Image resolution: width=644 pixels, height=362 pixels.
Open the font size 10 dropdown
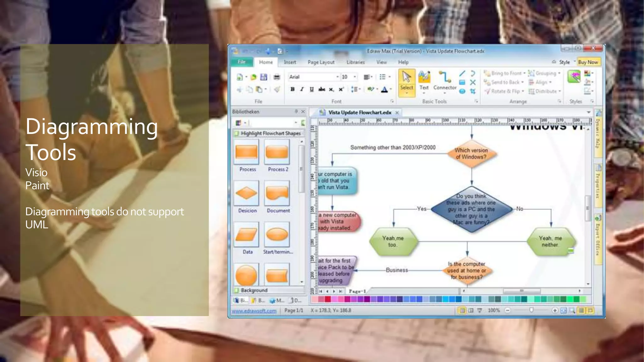pos(355,77)
